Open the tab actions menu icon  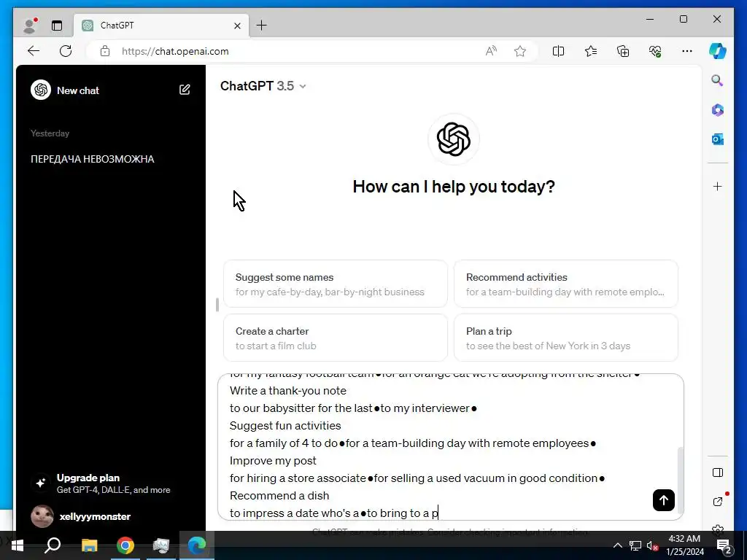(x=57, y=26)
